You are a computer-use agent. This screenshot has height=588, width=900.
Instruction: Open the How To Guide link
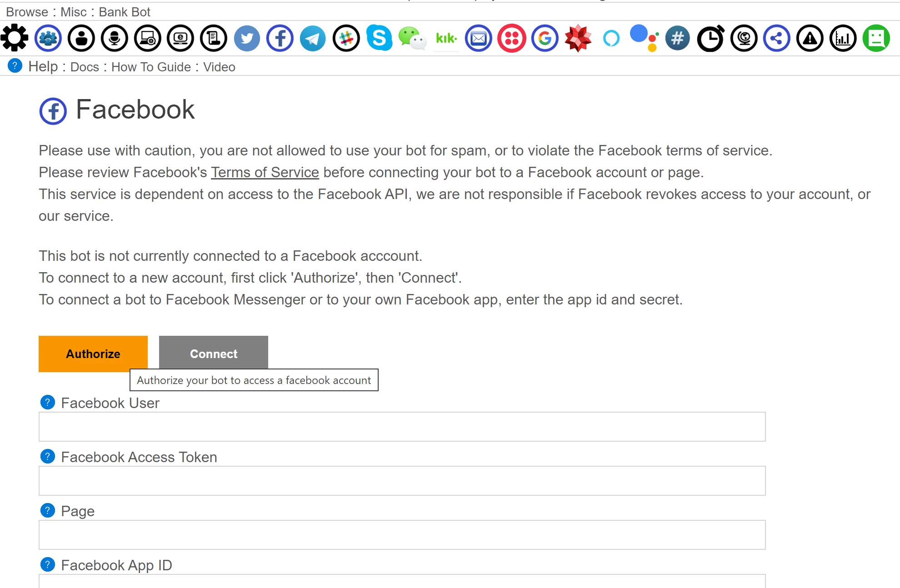point(151,67)
